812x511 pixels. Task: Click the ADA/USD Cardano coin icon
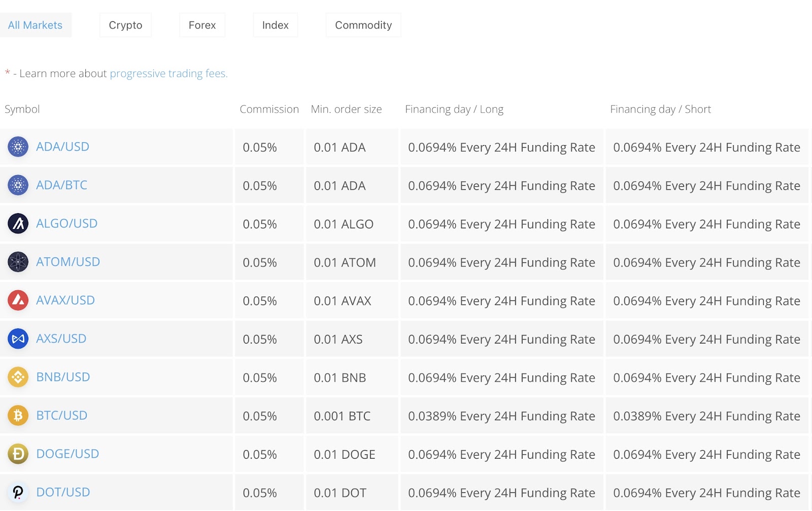pyautogui.click(x=18, y=147)
